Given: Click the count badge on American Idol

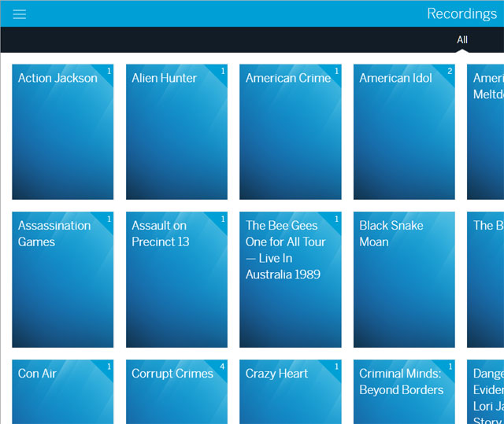Looking at the screenshot, I should click(x=450, y=71).
